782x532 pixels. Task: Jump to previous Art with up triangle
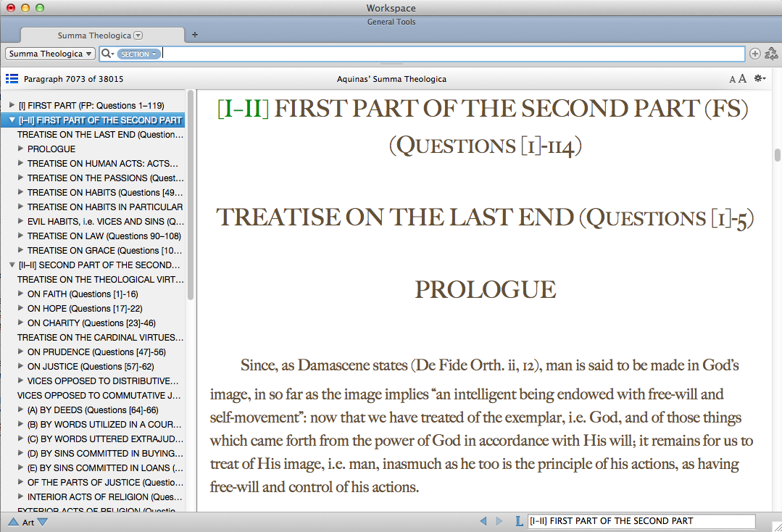pos(13,522)
